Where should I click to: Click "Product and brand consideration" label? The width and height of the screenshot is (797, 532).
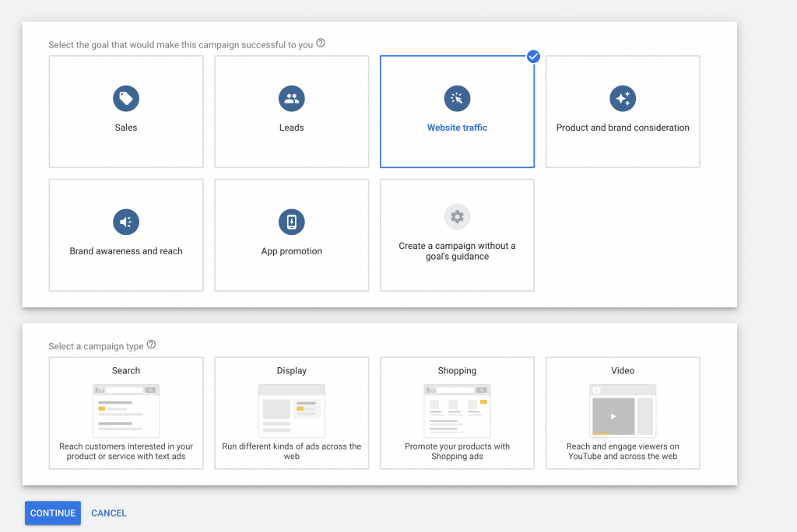pos(623,128)
